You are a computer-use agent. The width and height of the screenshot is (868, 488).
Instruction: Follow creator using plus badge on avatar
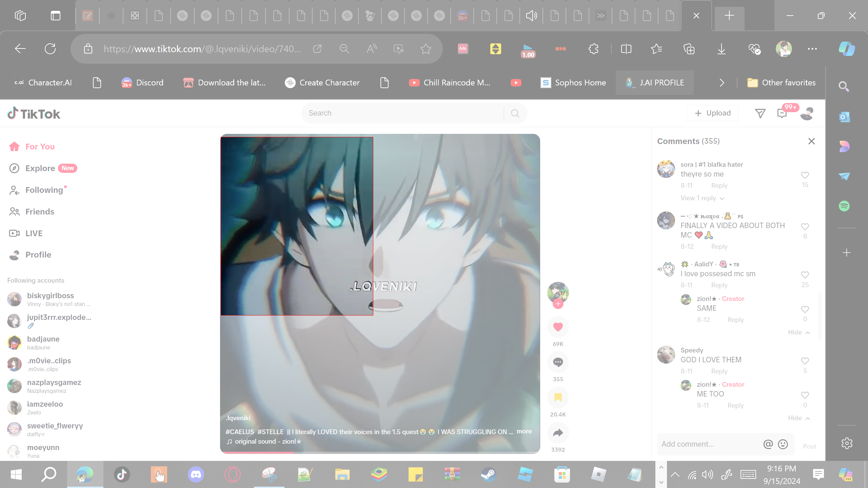(558, 304)
